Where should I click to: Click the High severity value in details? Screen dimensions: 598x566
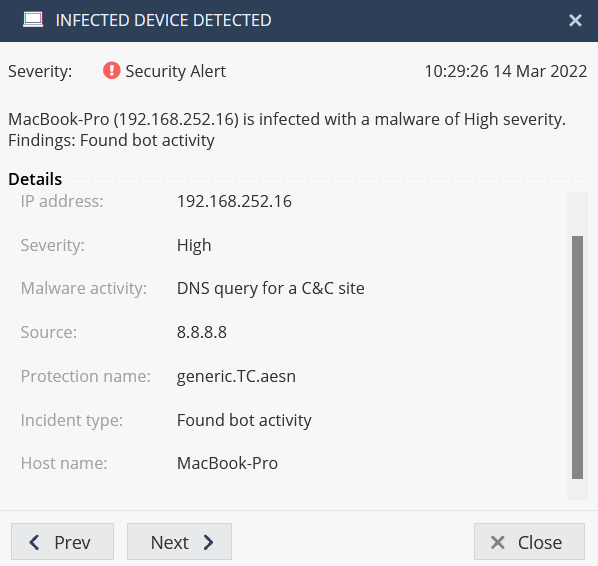(x=194, y=245)
